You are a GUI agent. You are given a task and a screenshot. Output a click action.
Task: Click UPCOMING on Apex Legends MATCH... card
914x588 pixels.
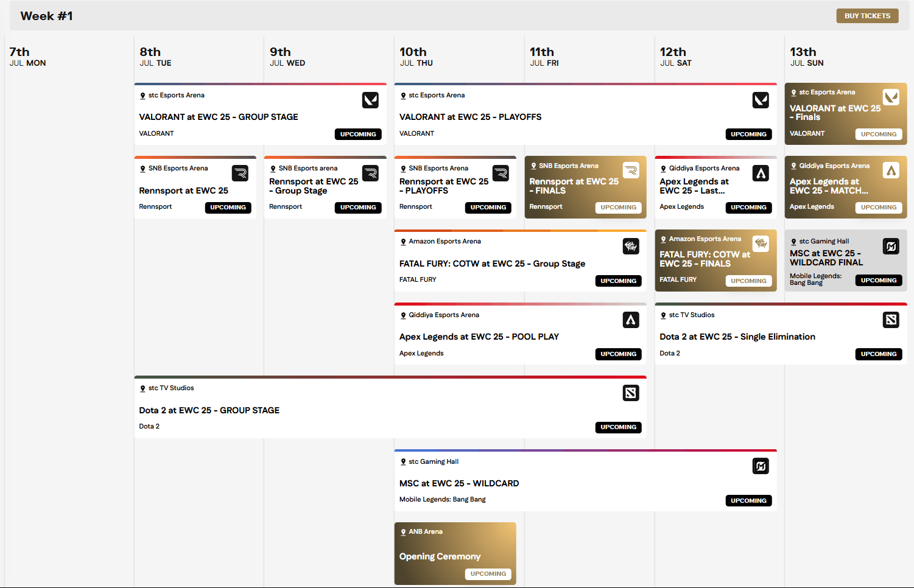(879, 208)
